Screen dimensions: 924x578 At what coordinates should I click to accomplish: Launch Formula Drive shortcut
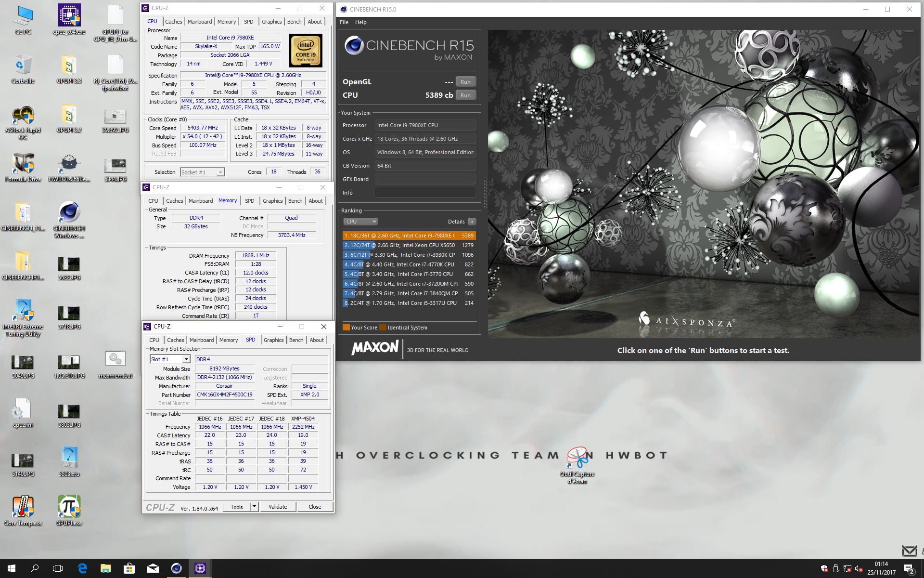coord(23,168)
